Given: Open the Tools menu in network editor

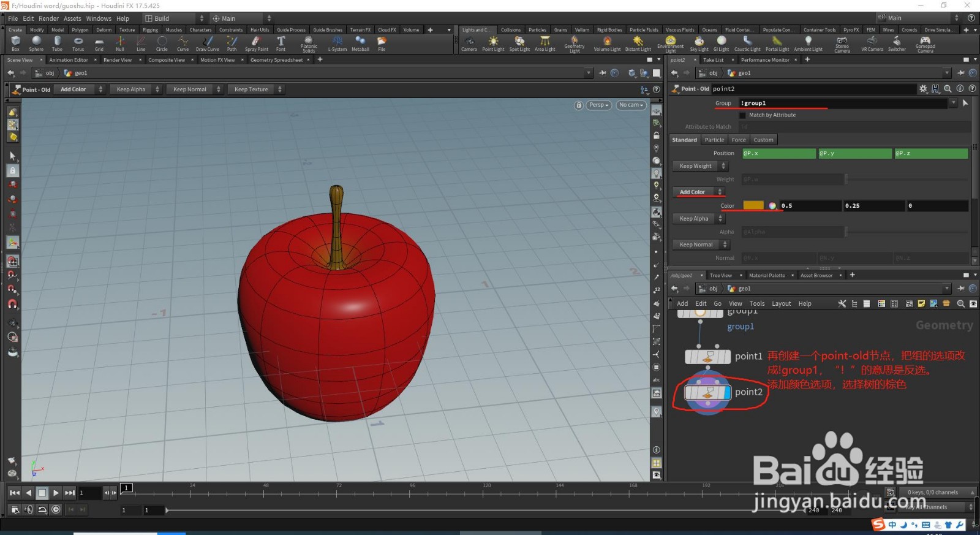Looking at the screenshot, I should [757, 304].
